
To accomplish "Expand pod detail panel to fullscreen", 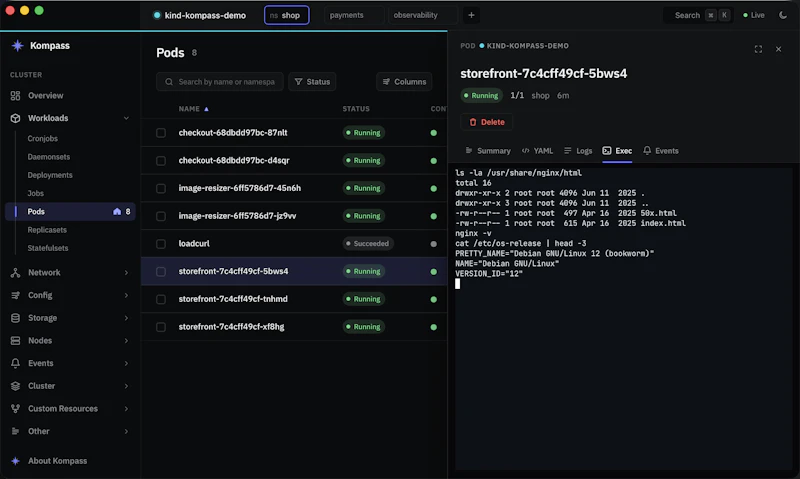I will [758, 49].
